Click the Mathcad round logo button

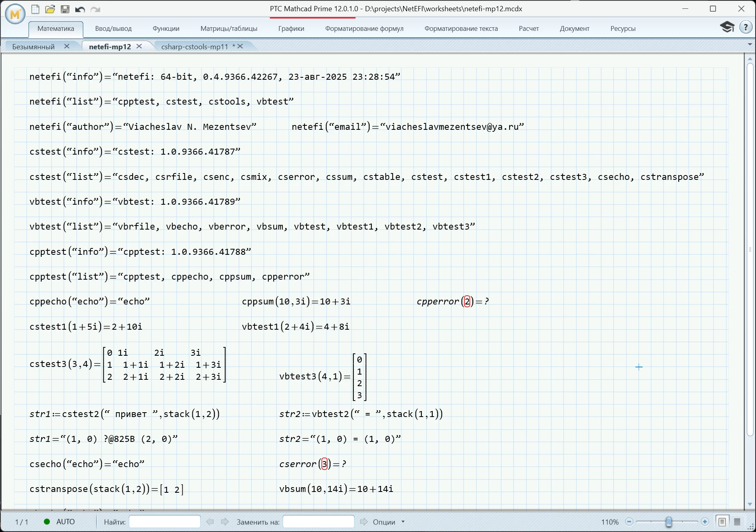click(x=15, y=14)
